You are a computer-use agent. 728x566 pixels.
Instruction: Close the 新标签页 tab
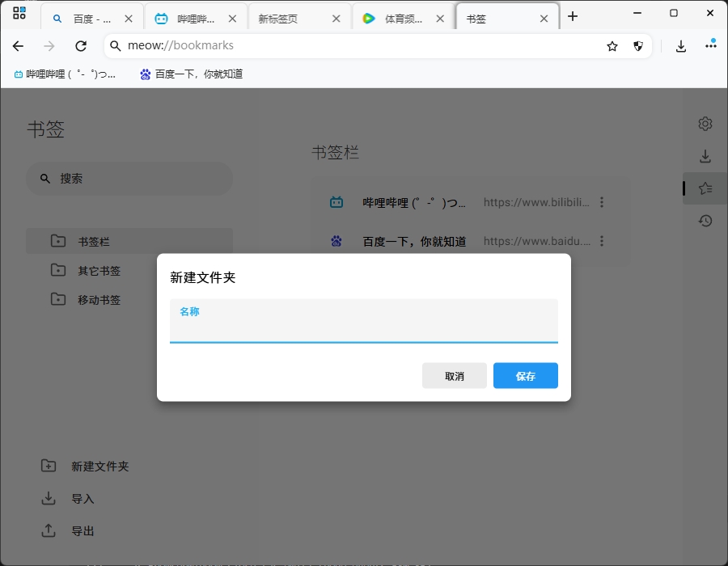[x=336, y=19]
